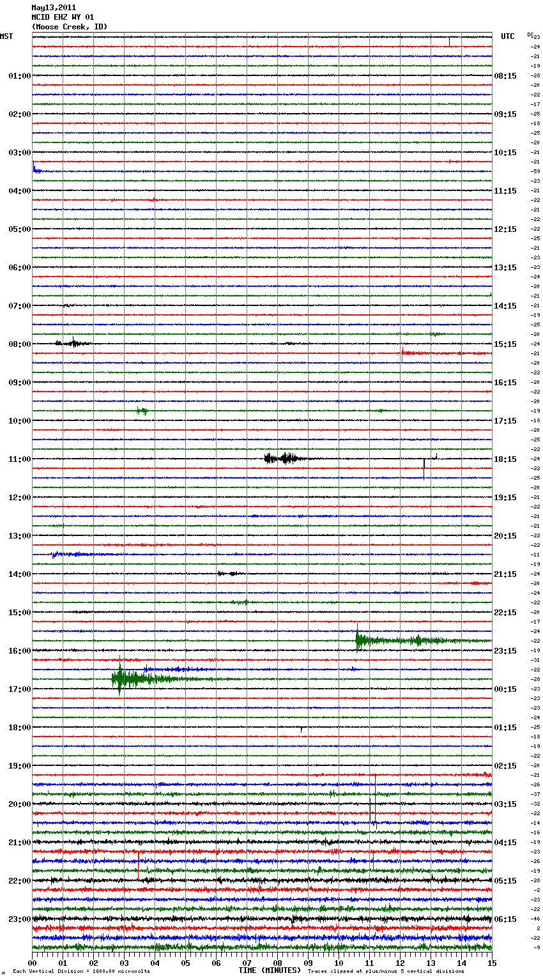This screenshot has height=980, width=543.
Task: Select the 17:00 MST hour label
Action: (x=20, y=689)
